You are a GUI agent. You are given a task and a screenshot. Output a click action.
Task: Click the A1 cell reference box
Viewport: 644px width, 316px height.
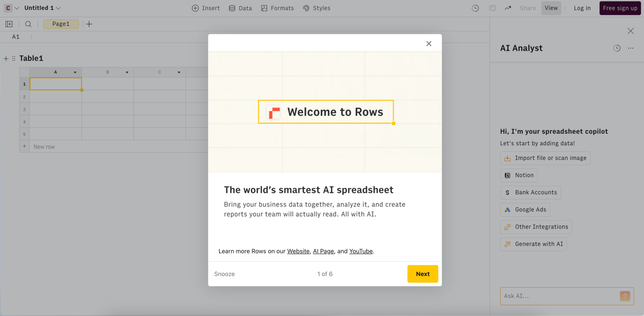(x=16, y=37)
